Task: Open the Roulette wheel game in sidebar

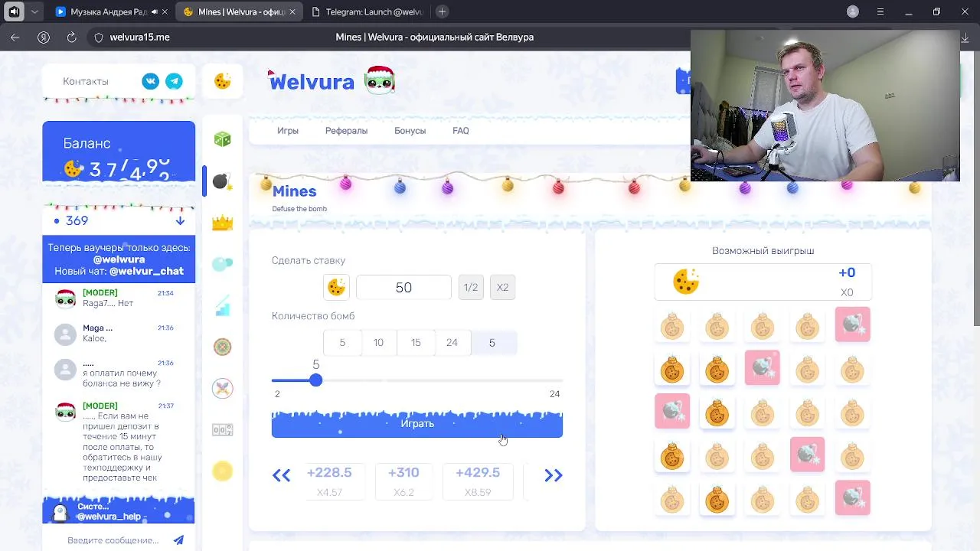Action: click(222, 347)
